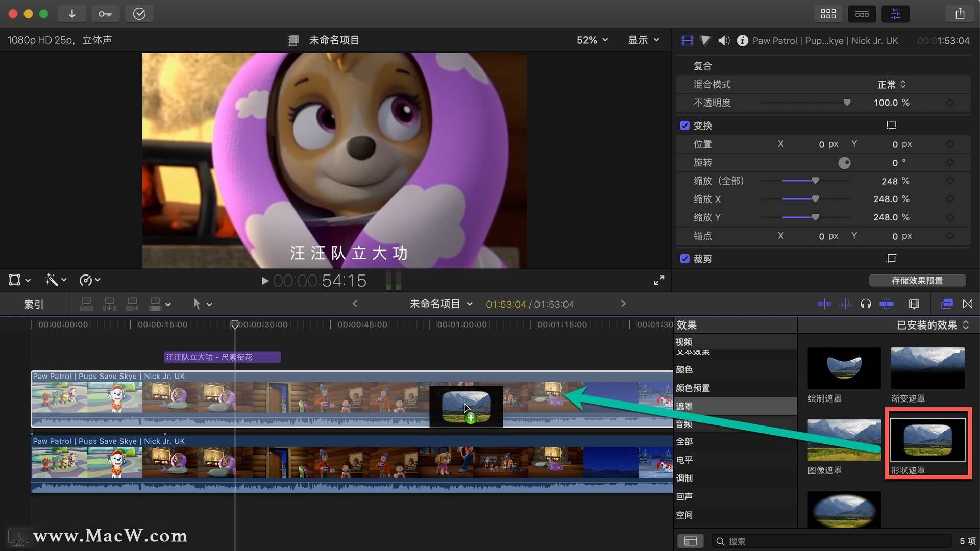Click the connect clip to storyline icon
The height and width of the screenshot is (551, 980).
tap(86, 305)
